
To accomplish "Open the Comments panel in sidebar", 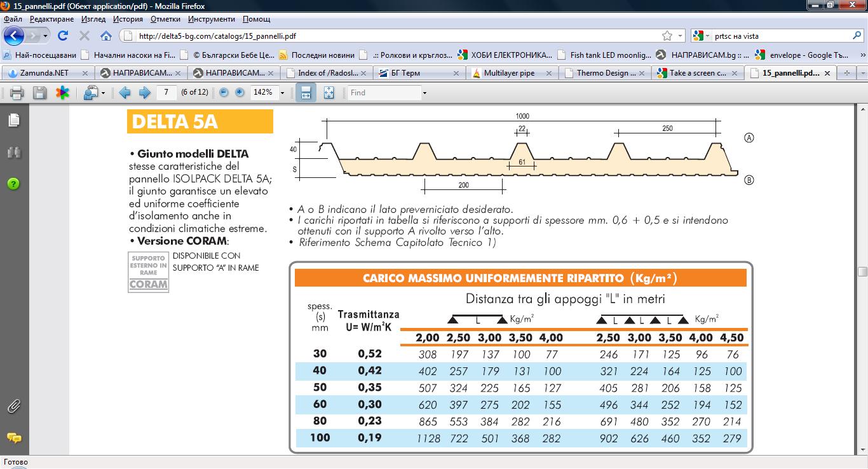I will coord(13,438).
